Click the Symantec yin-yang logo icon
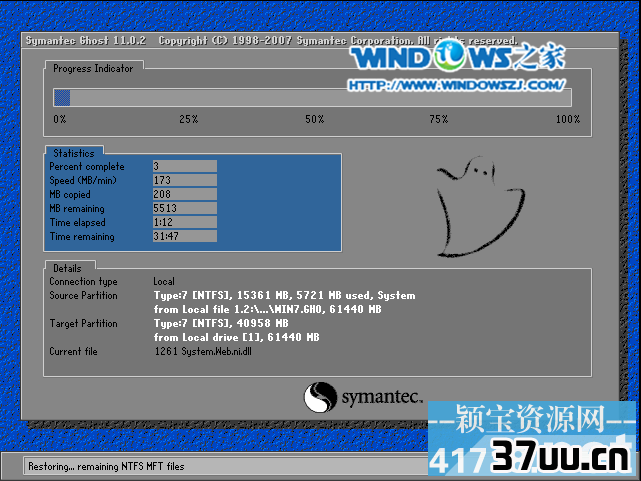Viewport: 641px width, 481px height. point(320,397)
